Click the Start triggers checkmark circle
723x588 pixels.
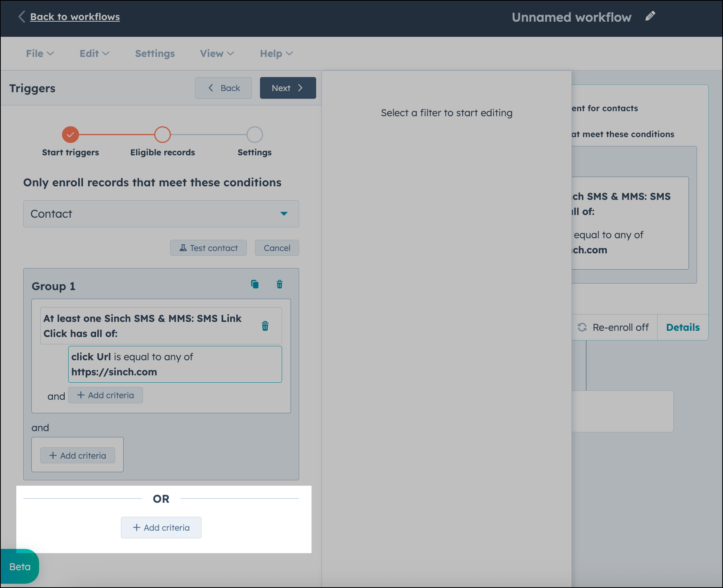coord(70,134)
